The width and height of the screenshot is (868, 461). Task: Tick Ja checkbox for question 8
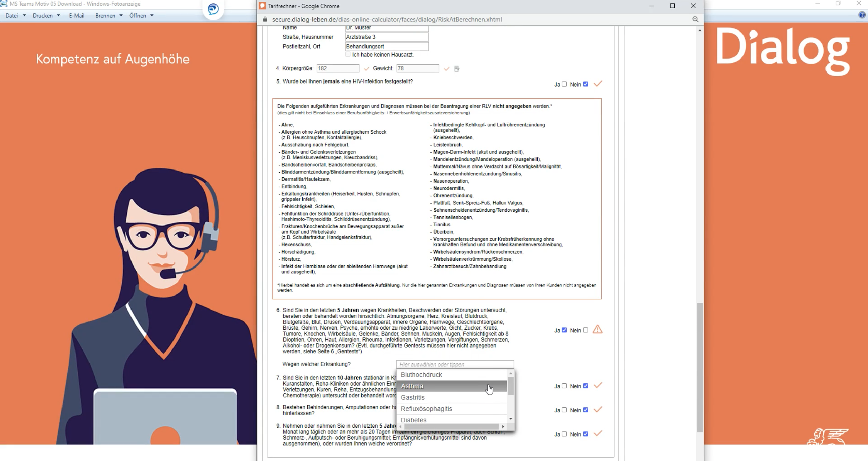pyautogui.click(x=564, y=410)
